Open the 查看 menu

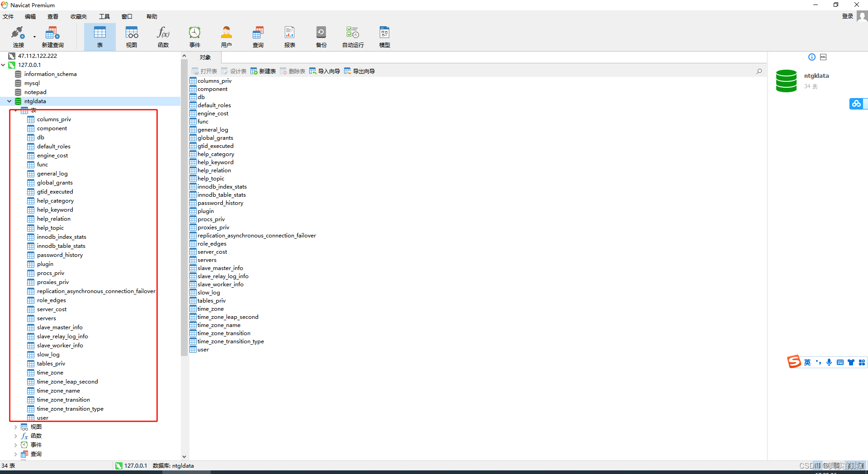(53, 17)
